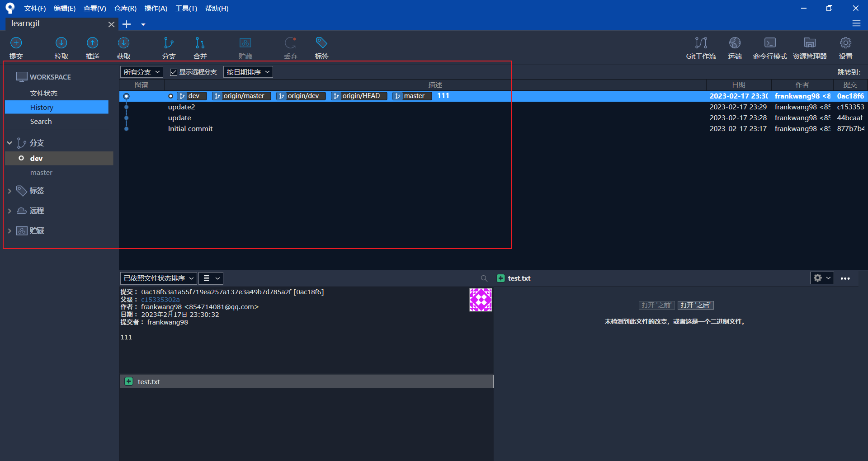
Task: Select the learngit repository tab
Action: [26, 24]
